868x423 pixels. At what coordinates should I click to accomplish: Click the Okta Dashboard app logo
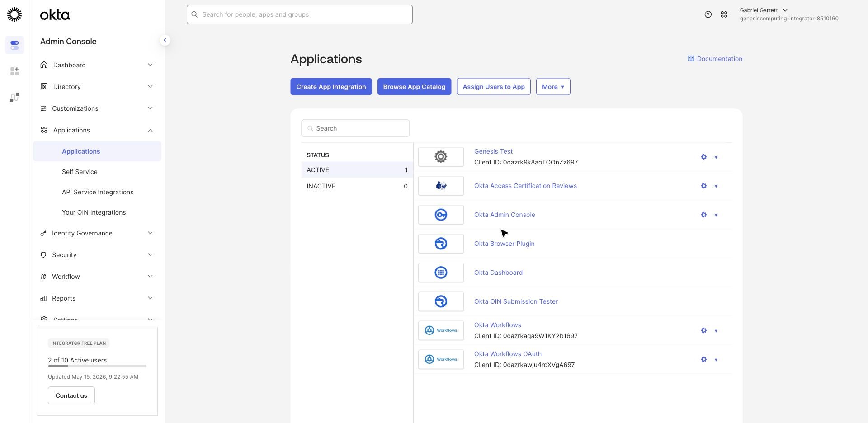(x=441, y=273)
